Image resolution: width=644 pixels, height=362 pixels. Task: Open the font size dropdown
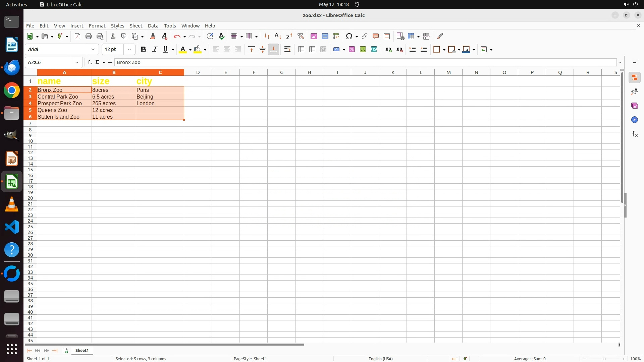(x=129, y=50)
